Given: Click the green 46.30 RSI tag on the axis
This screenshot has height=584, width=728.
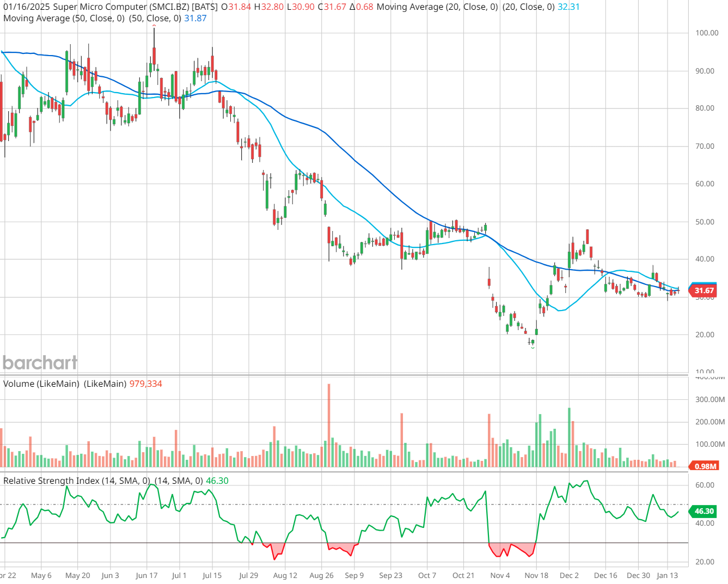Looking at the screenshot, I should click(x=703, y=512).
